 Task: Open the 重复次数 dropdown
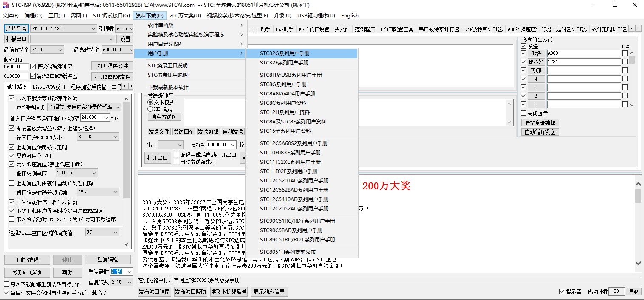tap(122, 282)
